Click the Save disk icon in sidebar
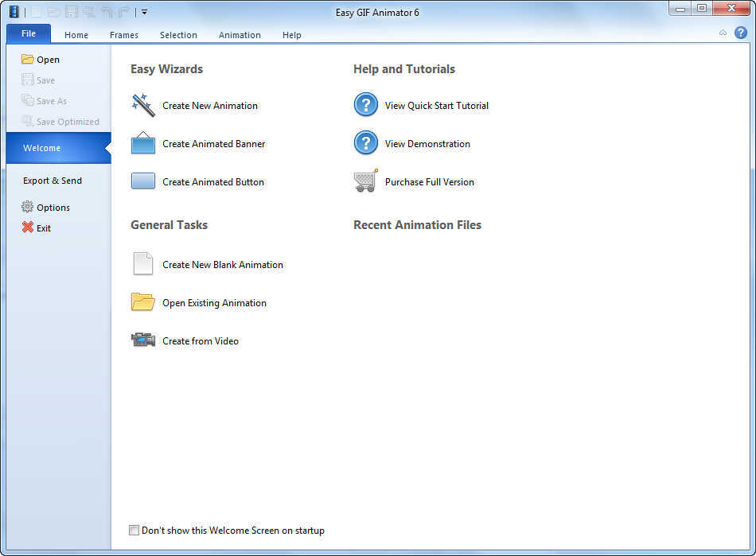 click(28, 80)
